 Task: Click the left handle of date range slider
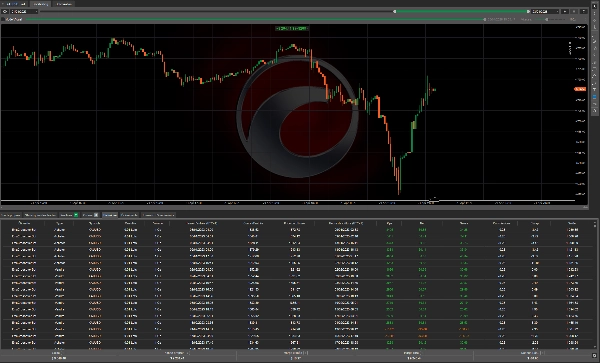click(395, 11)
